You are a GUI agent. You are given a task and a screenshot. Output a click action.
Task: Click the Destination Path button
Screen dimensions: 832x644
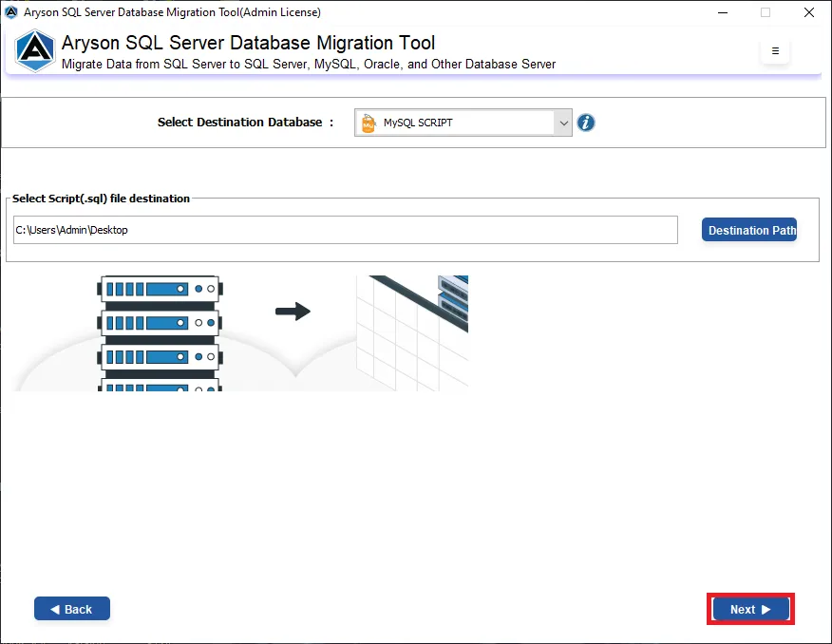pyautogui.click(x=749, y=230)
